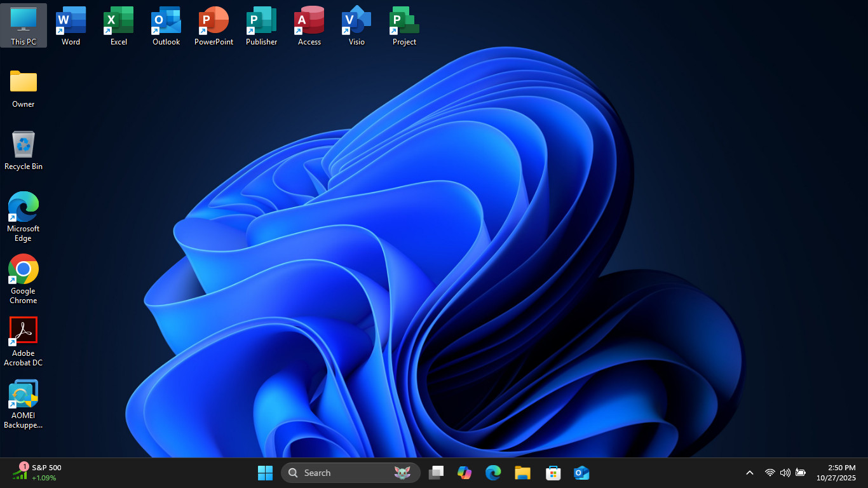
Task: Click the taskbar Search box
Action: pyautogui.click(x=351, y=473)
